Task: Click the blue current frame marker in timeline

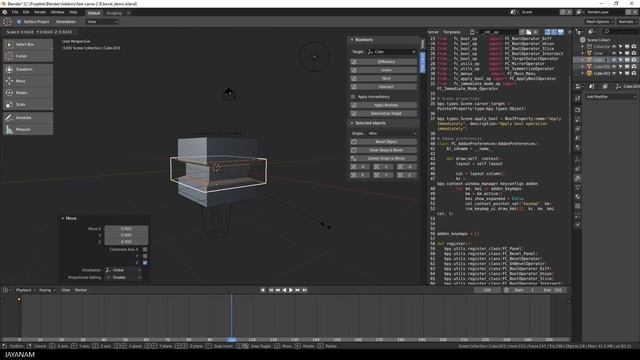Action: pos(231,340)
